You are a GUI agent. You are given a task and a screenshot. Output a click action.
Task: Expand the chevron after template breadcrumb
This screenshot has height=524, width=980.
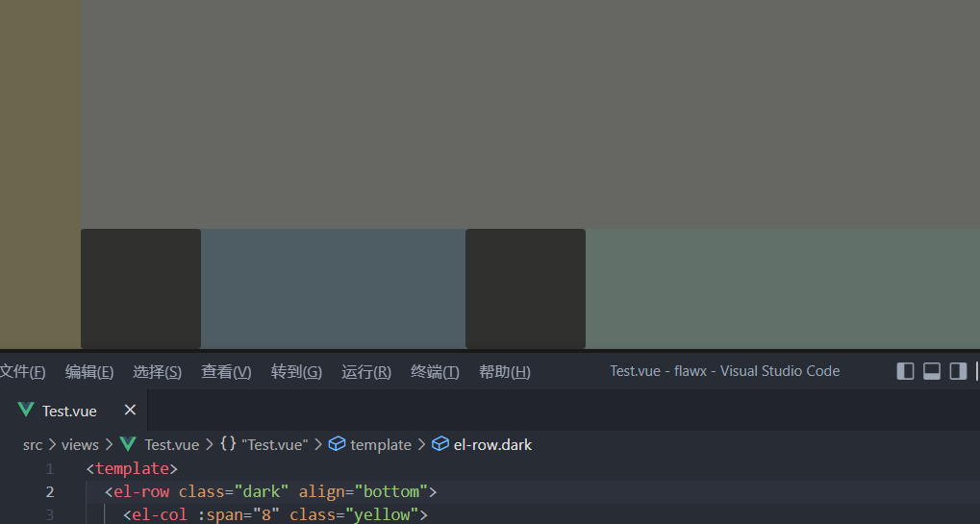[421, 445]
